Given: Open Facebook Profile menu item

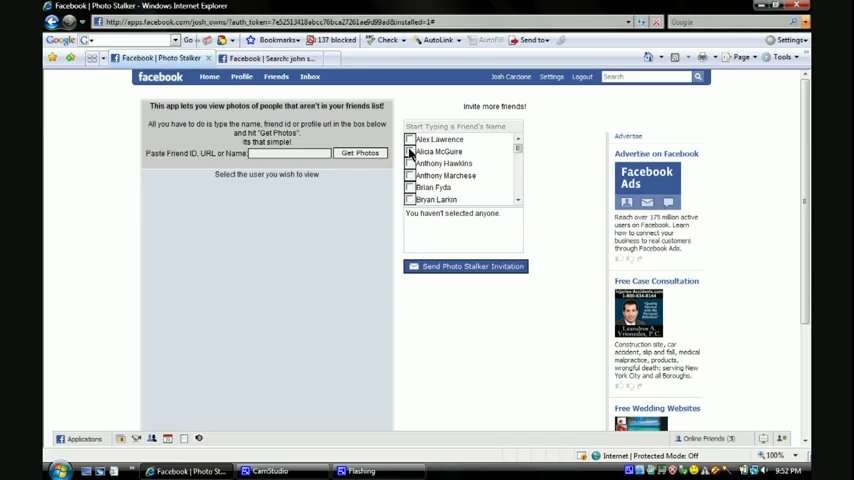Looking at the screenshot, I should point(241,77).
